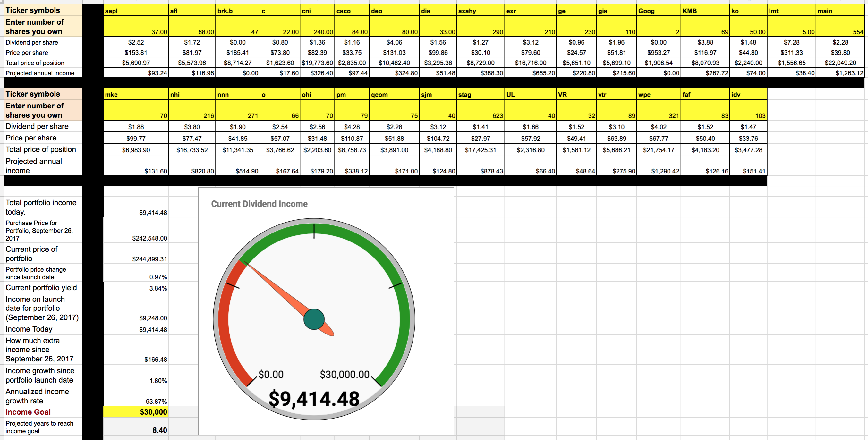Select Total portfolio income today value $9,414.48
This screenshot has width=868, height=440.
coord(135,207)
